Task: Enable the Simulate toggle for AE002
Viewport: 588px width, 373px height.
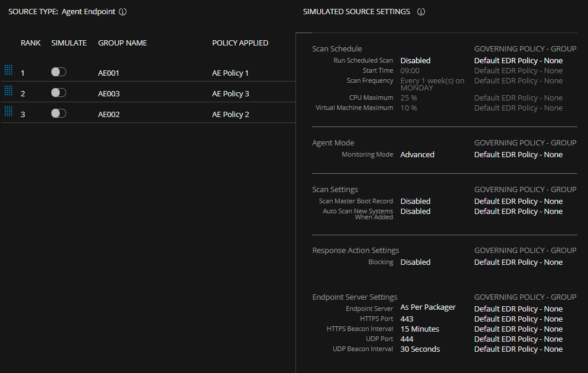Action: pos(58,112)
